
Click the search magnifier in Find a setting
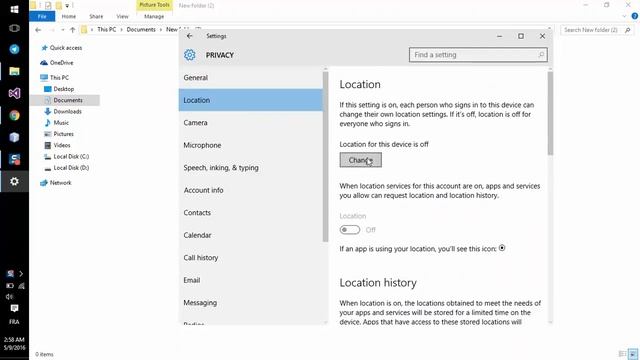[541, 55]
